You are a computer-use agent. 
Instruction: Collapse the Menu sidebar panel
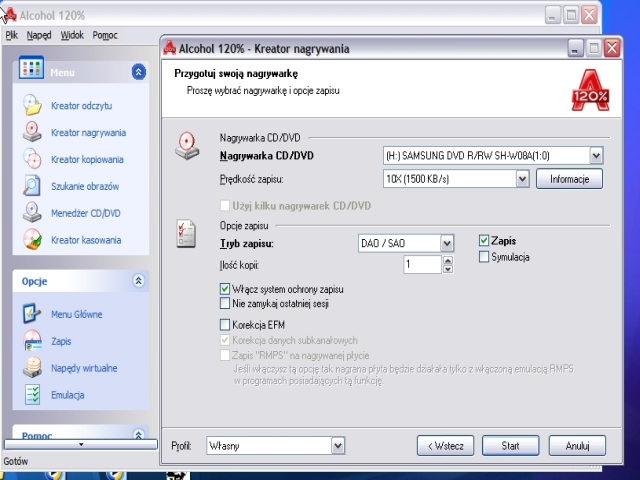coord(139,72)
